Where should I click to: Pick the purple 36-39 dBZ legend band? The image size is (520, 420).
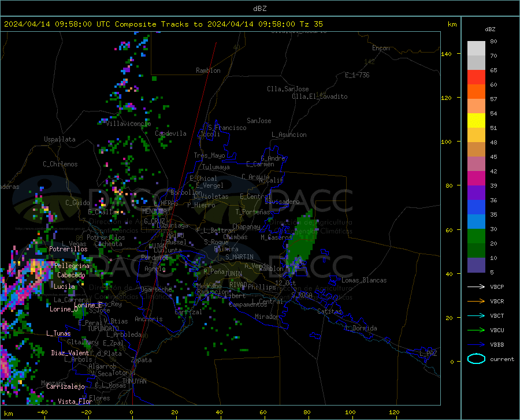pyautogui.click(x=476, y=193)
